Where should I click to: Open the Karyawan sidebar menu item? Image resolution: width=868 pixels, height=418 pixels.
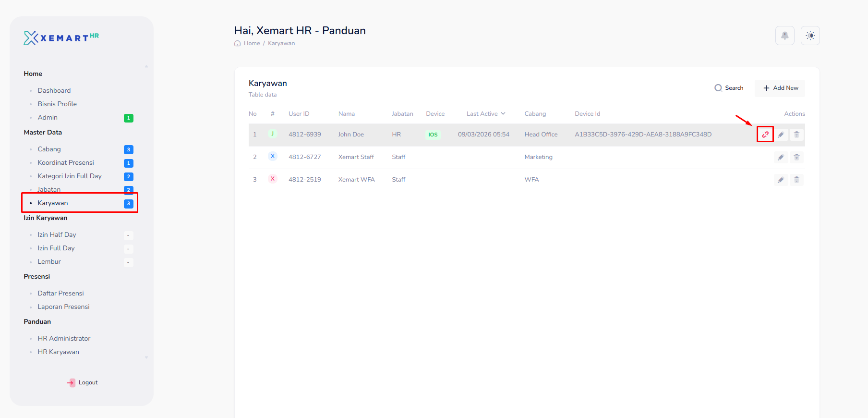[53, 203]
